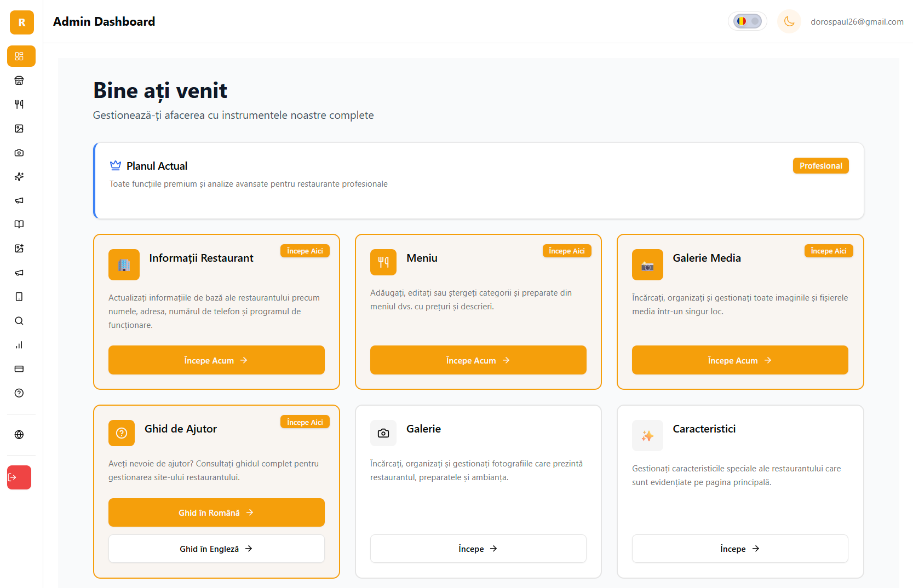Click the Profesional plan badge

coord(820,165)
